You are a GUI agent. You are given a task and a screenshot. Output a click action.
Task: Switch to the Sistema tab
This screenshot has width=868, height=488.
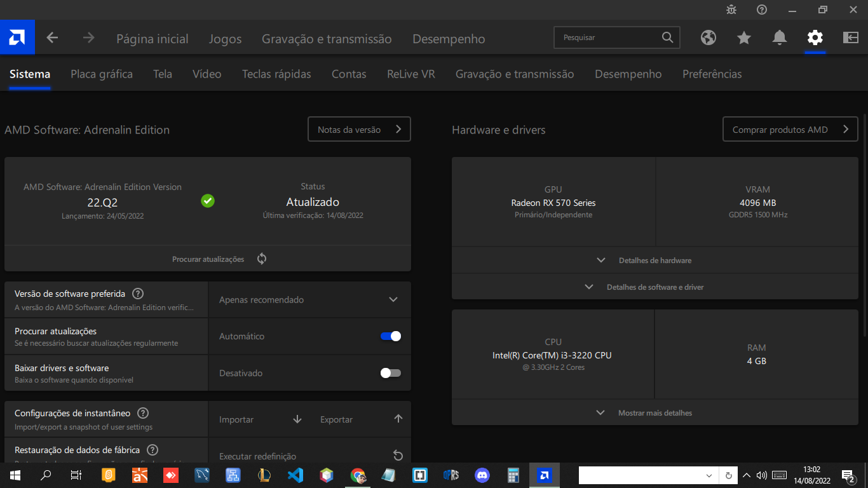coord(30,74)
